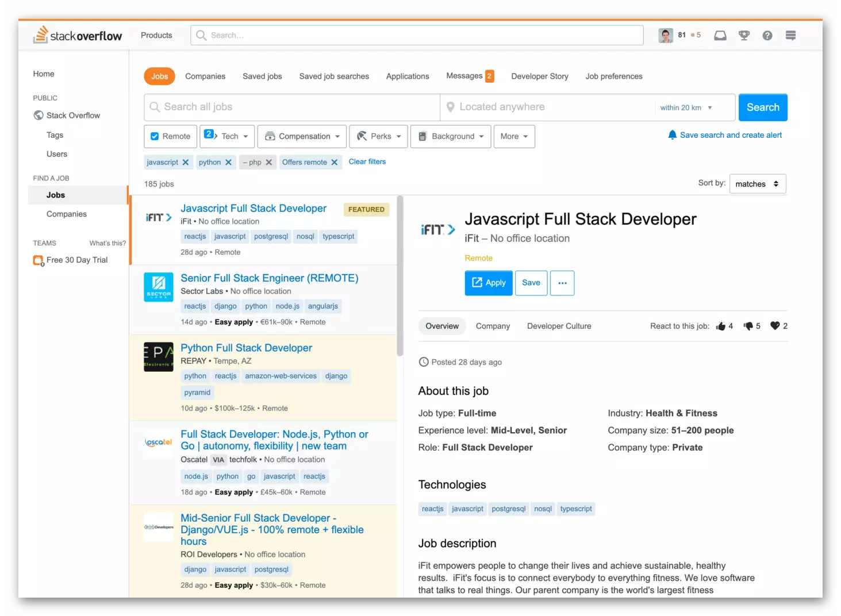Viewport: 841px width, 616px height.
Task: Click Save search and create alert
Action: click(x=731, y=135)
